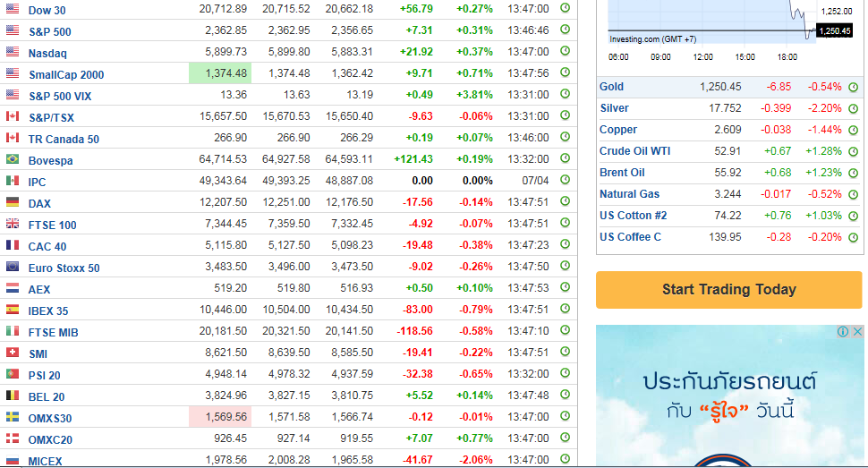Viewport: 868px width, 468px height.
Task: Open the PSI 20 index link
Action: coord(44,376)
